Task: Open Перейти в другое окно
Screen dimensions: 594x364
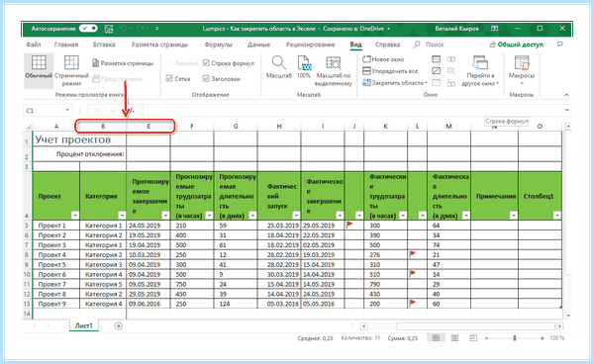Action: pos(480,71)
